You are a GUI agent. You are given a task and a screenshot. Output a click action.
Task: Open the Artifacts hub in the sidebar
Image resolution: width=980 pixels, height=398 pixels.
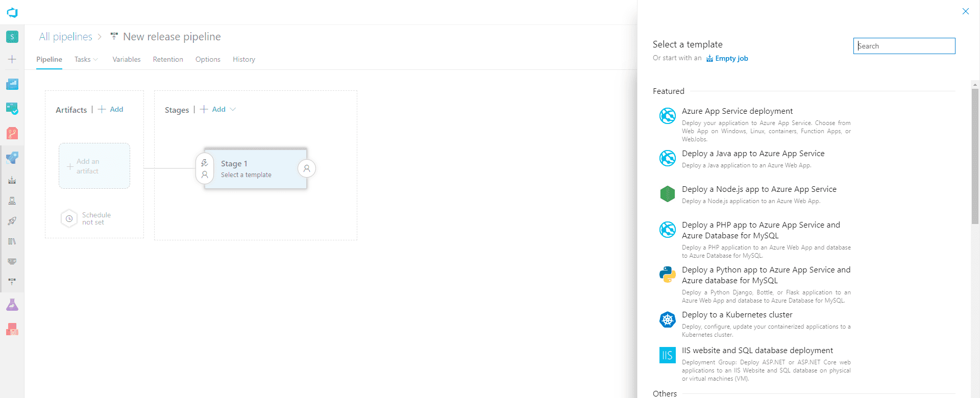point(12,330)
